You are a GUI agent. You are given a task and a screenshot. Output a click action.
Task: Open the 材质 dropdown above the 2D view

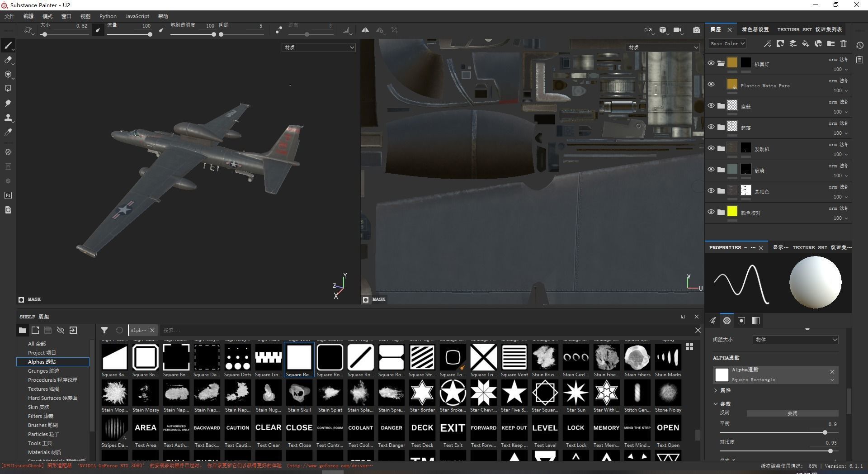tap(662, 47)
